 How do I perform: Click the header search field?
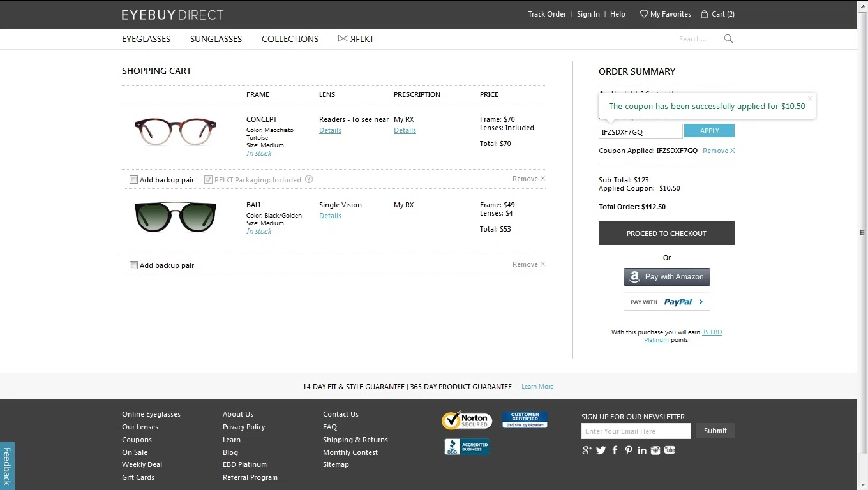tap(699, 39)
